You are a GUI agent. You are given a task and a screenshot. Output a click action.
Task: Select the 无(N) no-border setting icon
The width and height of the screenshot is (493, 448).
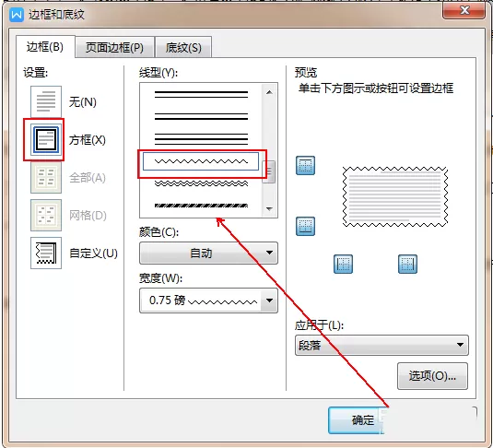(46, 101)
